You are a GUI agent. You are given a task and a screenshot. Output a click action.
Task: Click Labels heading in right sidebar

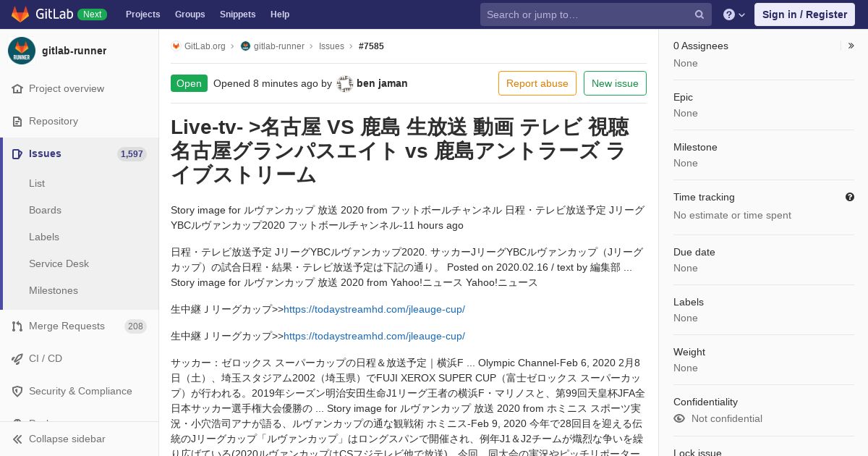tap(689, 302)
